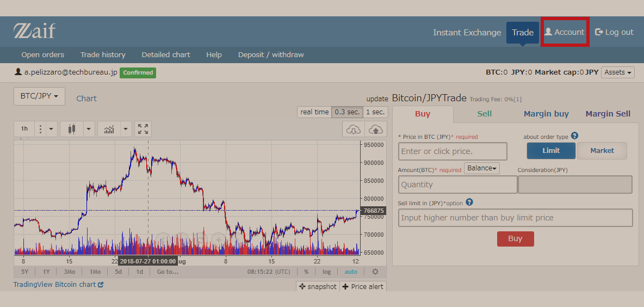Click Log out

(x=615, y=32)
